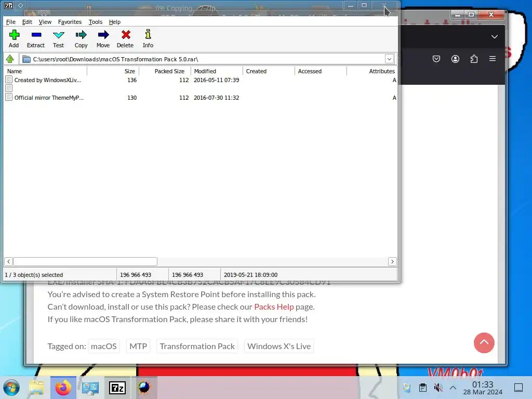Click the Windows X's Live tag
532x399 pixels.
click(279, 346)
